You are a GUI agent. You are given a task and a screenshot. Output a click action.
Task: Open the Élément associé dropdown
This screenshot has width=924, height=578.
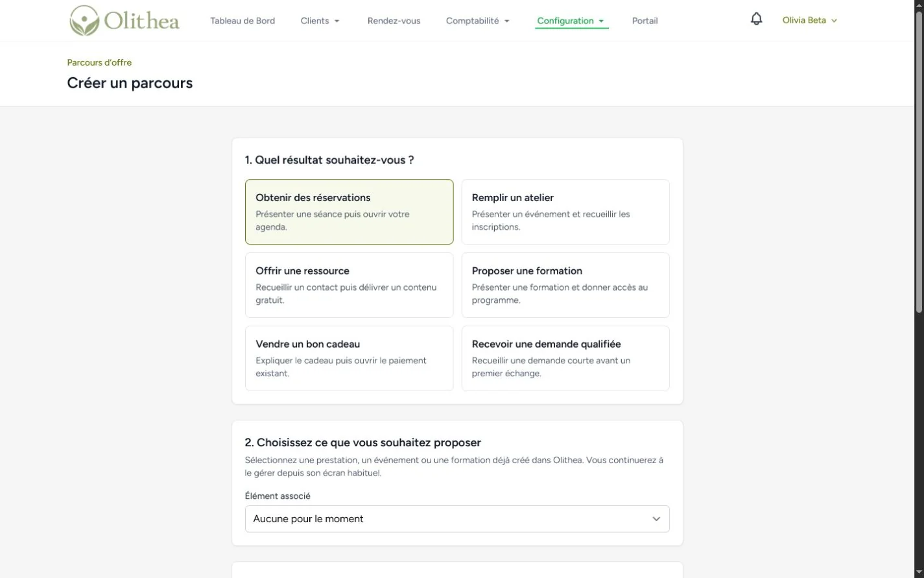(457, 519)
